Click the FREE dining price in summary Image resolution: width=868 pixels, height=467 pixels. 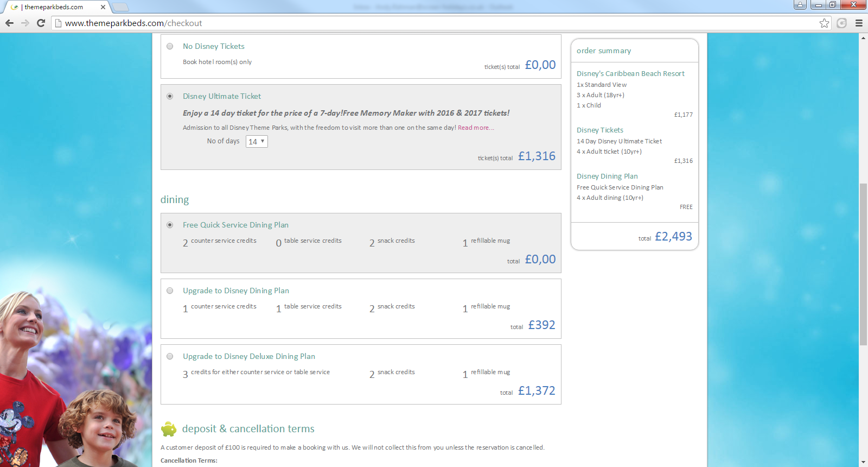(686, 207)
